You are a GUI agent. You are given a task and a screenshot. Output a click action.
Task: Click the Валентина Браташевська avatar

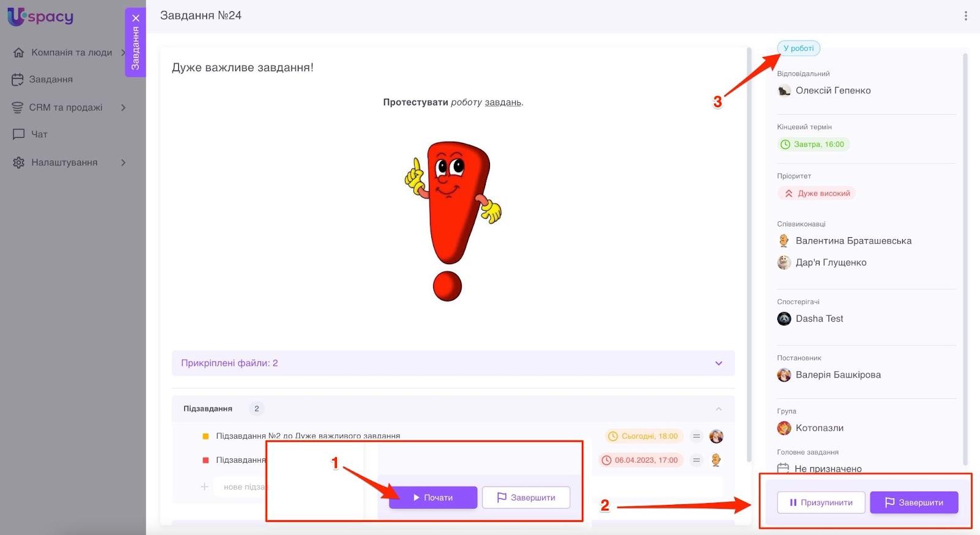tap(784, 241)
